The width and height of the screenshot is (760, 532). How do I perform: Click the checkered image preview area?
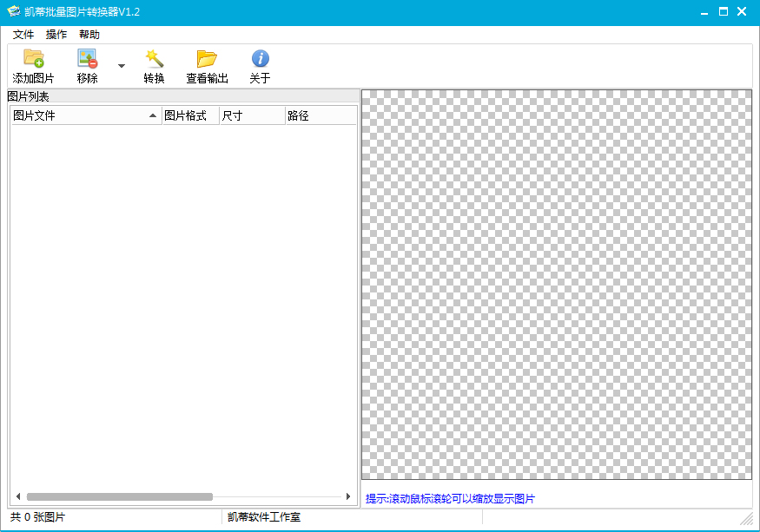coord(557,285)
